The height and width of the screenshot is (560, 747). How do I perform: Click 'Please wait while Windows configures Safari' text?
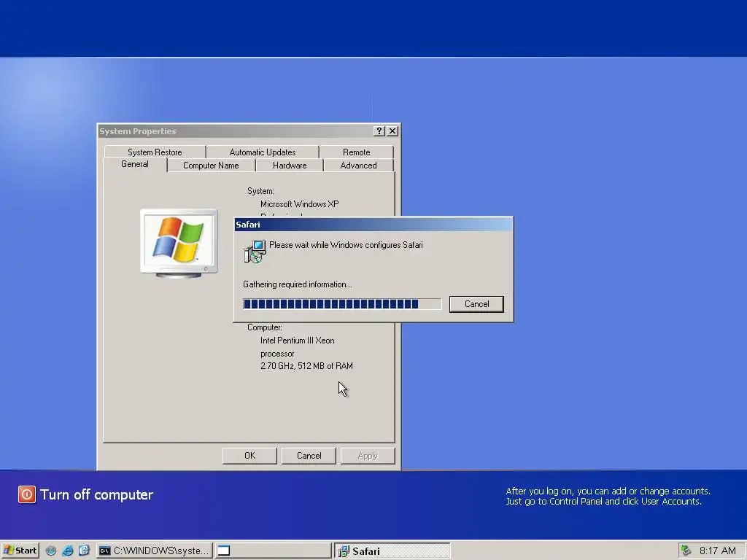tap(346, 245)
